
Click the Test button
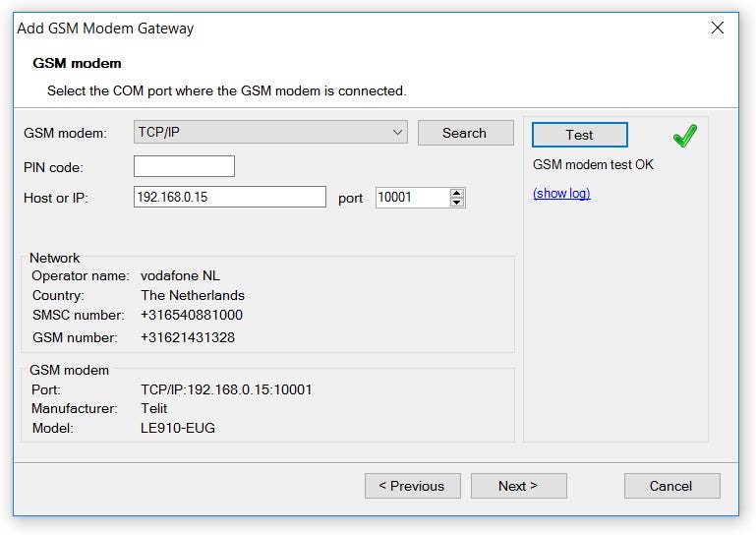(580, 135)
